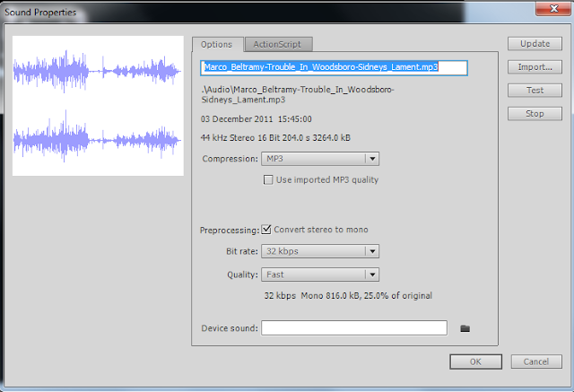The height and width of the screenshot is (392, 574).
Task: Switch to the ActionScript tab
Action: 278,44
